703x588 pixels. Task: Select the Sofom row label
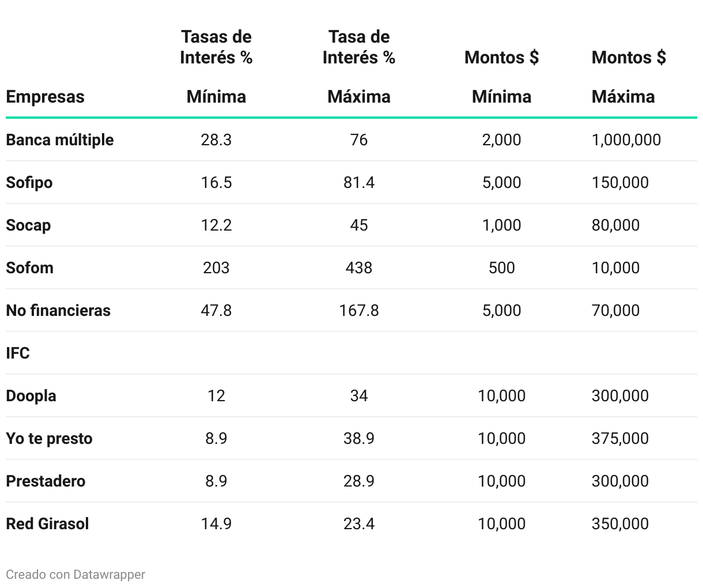click(x=30, y=268)
